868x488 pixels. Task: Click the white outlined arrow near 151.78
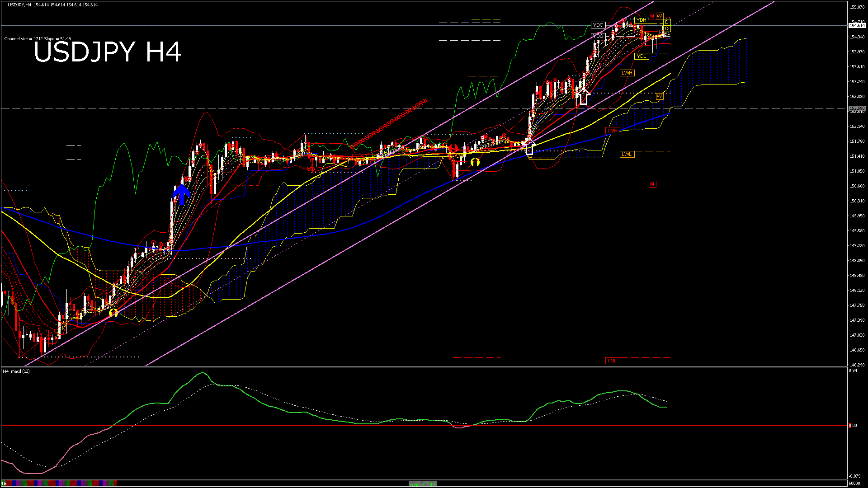point(529,147)
